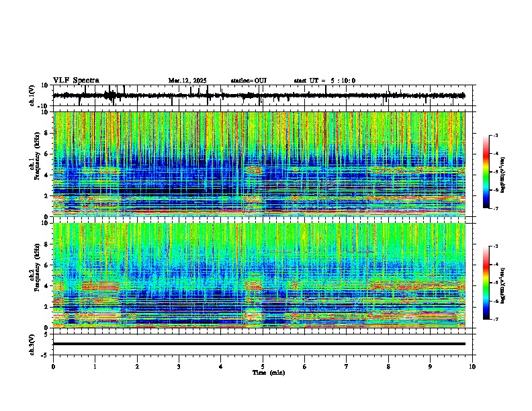
Task: Click the "VLF Spectra" plot title
Action: tap(76, 81)
